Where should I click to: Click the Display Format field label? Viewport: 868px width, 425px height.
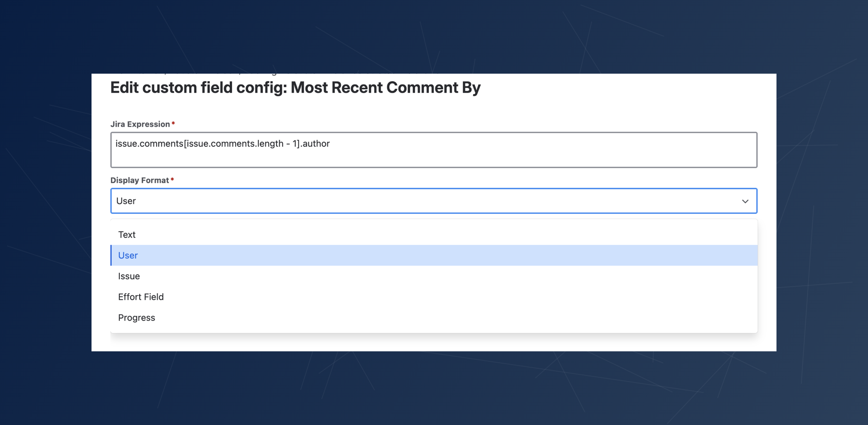(x=140, y=180)
